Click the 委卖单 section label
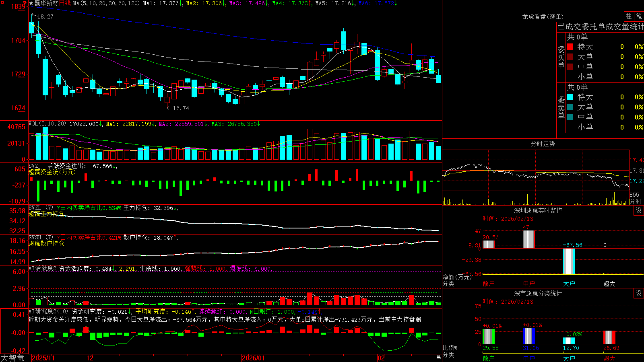The width and height of the screenshot is (644, 362). click(x=561, y=107)
